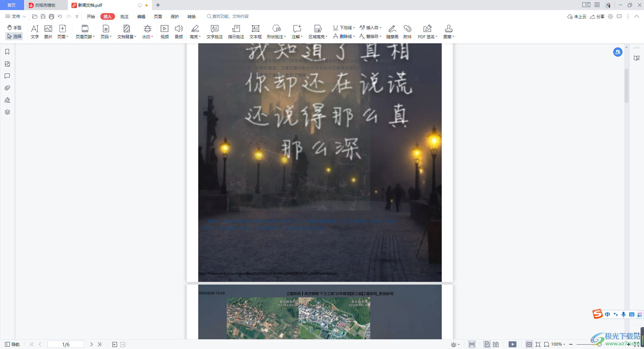Viewport: 644px width, 349px height.
Task: Add a 指示批注 callout annotation
Action: pos(236,32)
